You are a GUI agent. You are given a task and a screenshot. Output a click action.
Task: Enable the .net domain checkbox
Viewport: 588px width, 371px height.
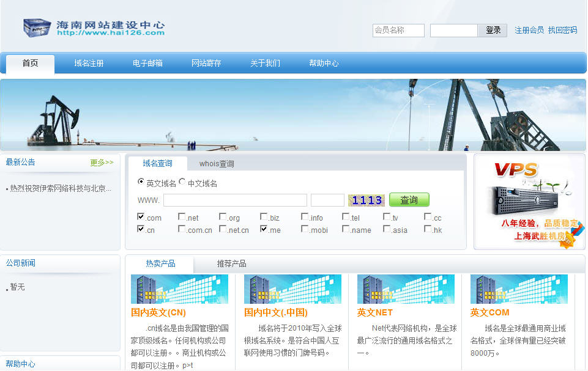182,217
